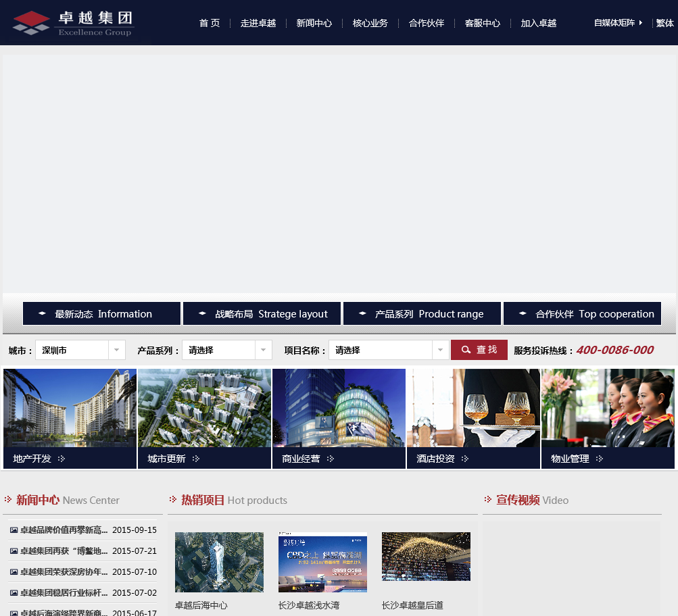
Task: Click the 卓越后海中心 product thumbnail
Action: tap(219, 562)
